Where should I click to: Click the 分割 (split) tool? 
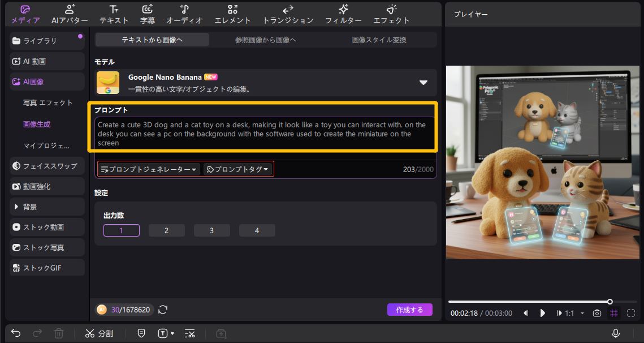[x=100, y=333]
